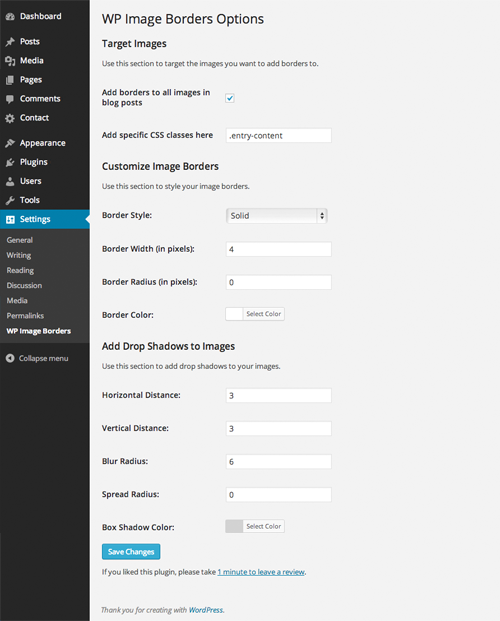Click the Appearance paintbrush icon

point(10,143)
